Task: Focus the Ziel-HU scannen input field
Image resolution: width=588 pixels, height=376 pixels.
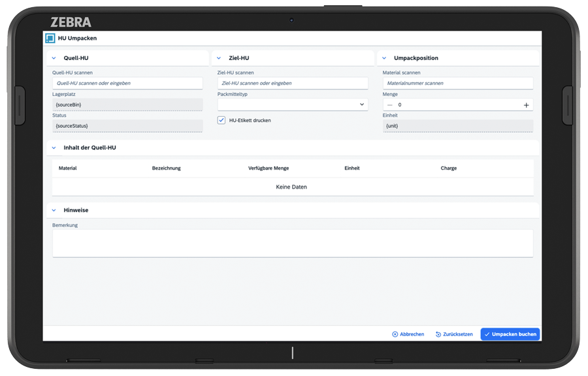Action: (293, 83)
